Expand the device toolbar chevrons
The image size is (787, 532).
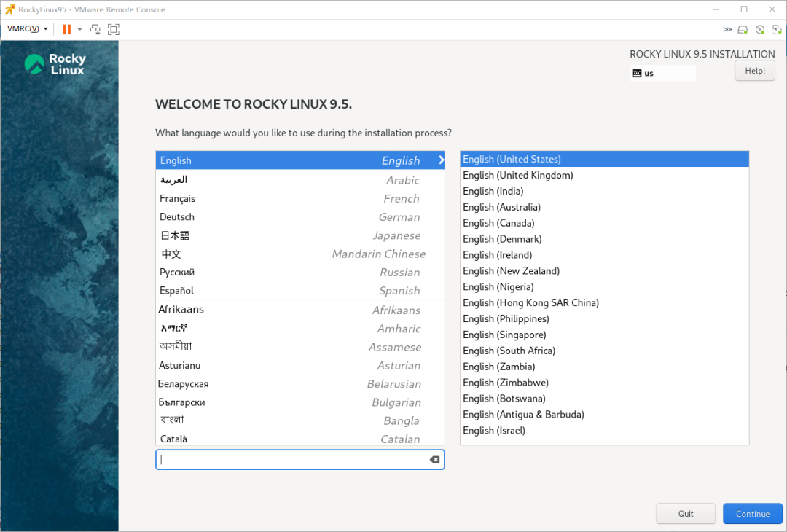[x=727, y=29]
